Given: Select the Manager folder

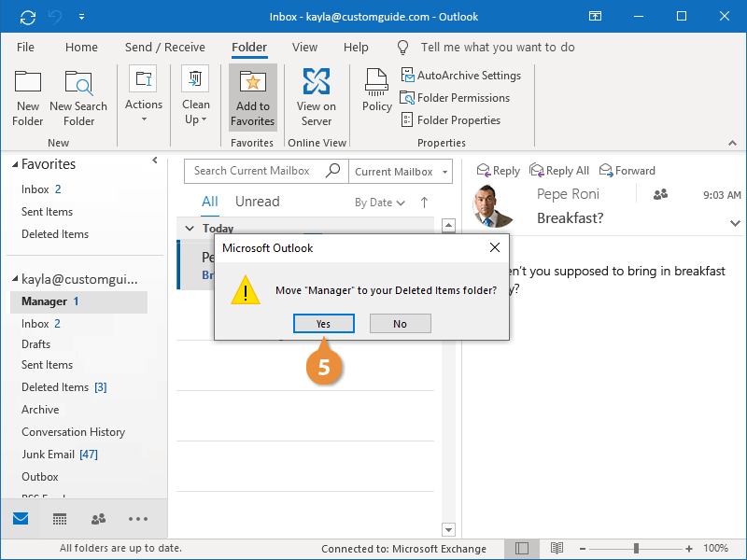Looking at the screenshot, I should click(x=78, y=301).
